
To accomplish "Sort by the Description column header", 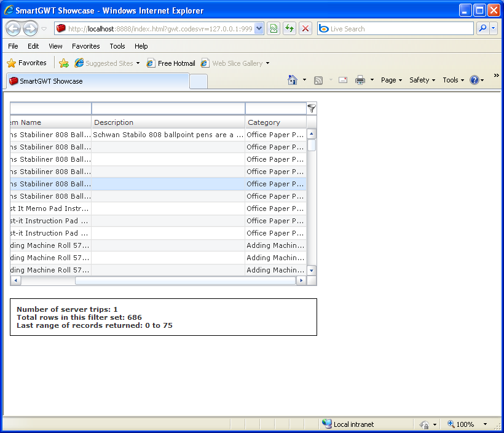I will coord(168,122).
